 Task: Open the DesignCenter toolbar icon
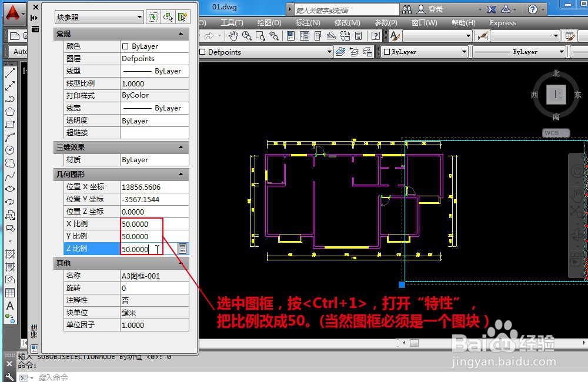click(x=305, y=36)
